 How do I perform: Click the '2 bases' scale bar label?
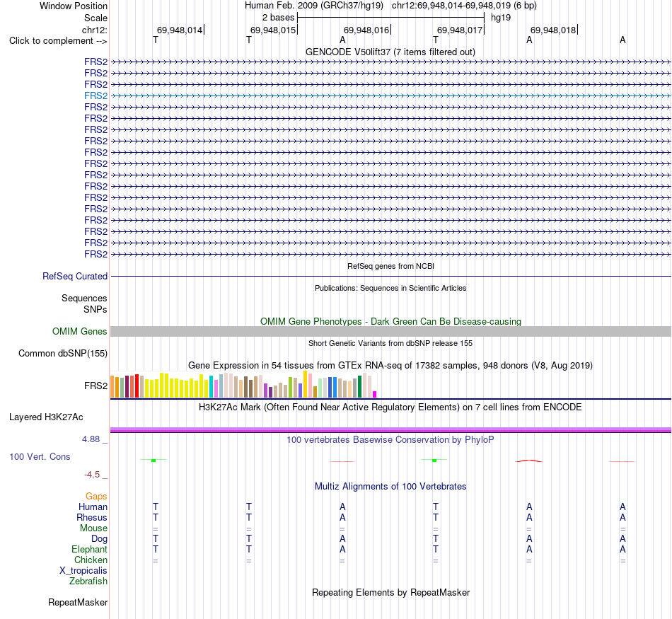tap(278, 18)
